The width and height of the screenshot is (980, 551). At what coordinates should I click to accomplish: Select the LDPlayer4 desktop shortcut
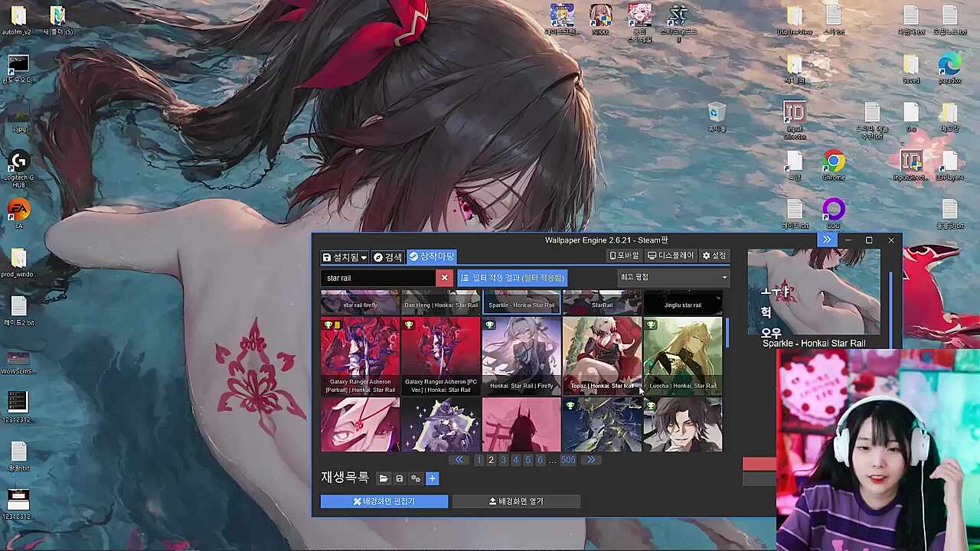(x=949, y=166)
